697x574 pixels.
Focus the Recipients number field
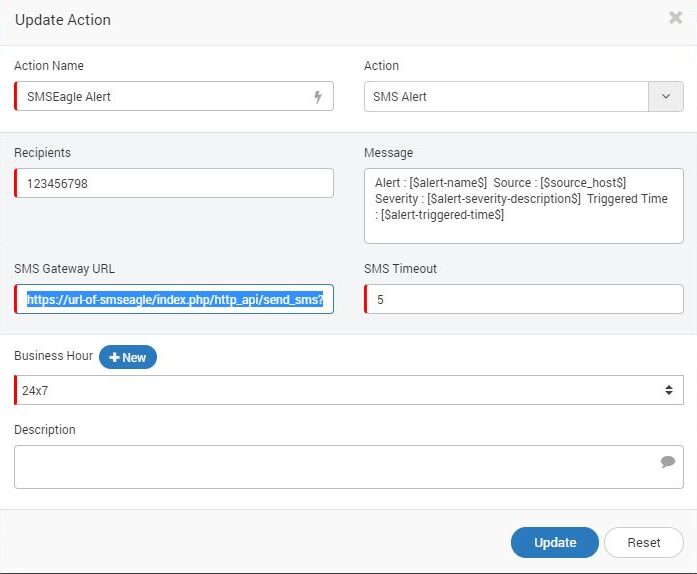pos(175,184)
